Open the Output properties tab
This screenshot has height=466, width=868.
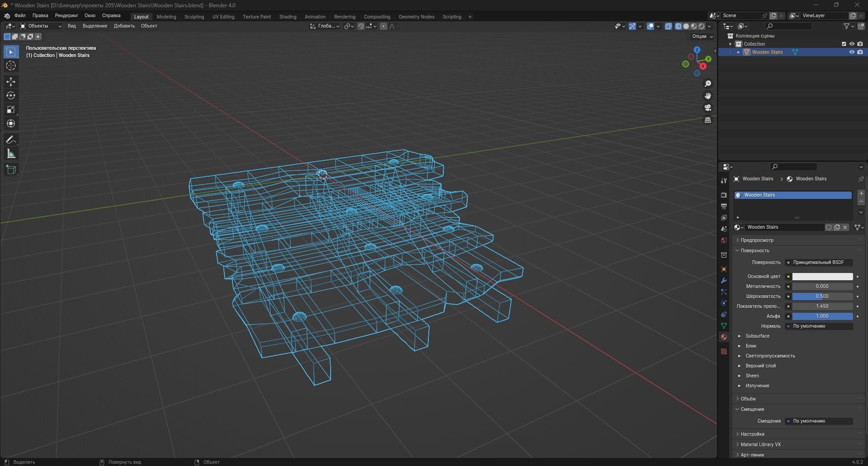click(724, 206)
